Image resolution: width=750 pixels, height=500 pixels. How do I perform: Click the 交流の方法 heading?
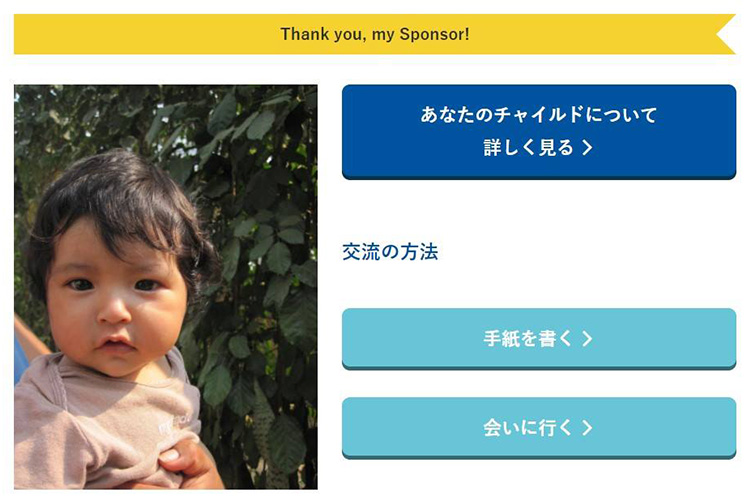(390, 252)
